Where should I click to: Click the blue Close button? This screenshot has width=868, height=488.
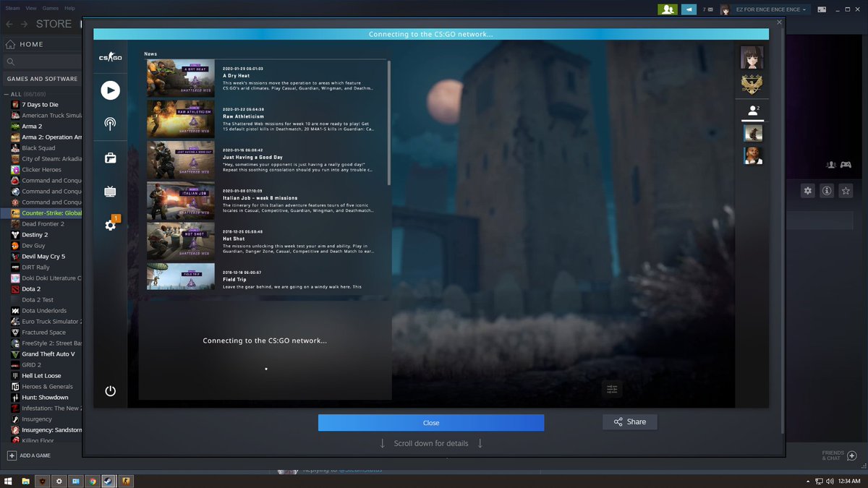[431, 423]
